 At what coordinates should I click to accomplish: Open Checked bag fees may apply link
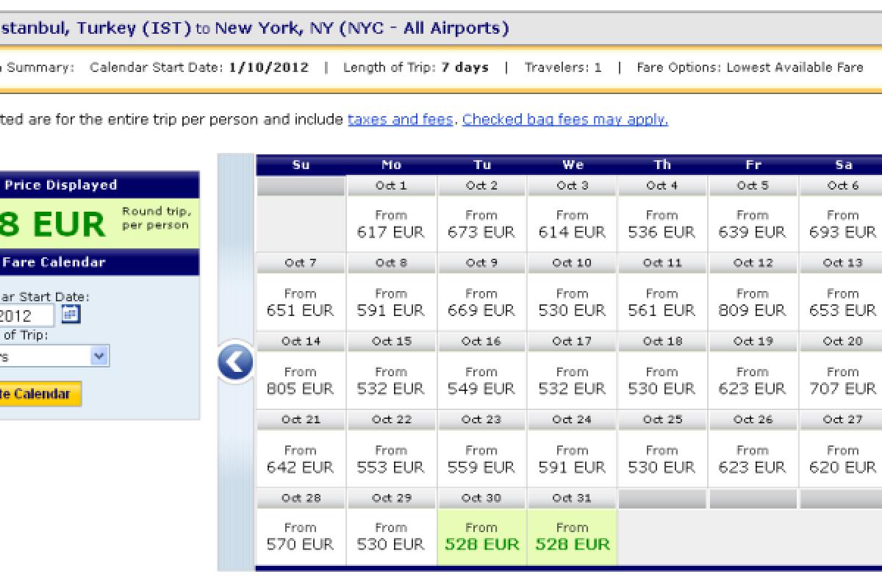point(564,119)
